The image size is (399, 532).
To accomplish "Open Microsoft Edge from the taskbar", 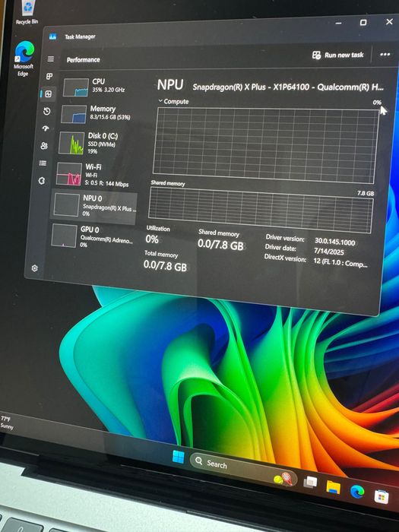I will (357, 492).
